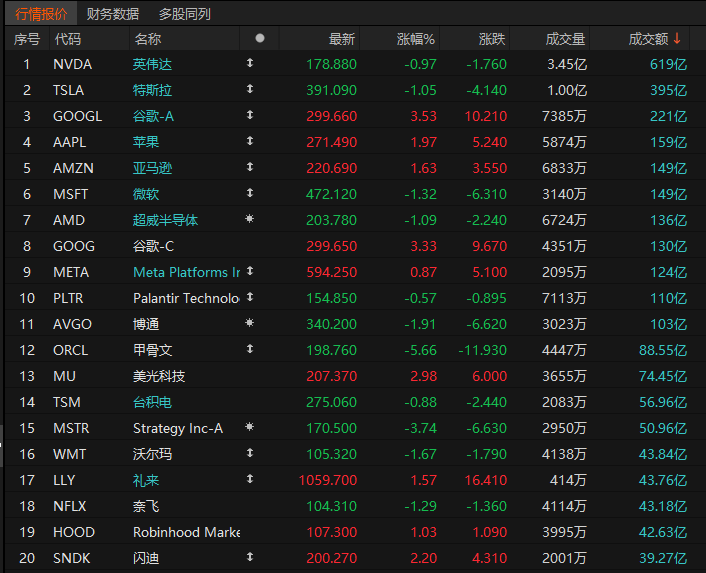706x573 pixels.
Task: Click the arrow marker icon in LLY row
Action: [250, 479]
